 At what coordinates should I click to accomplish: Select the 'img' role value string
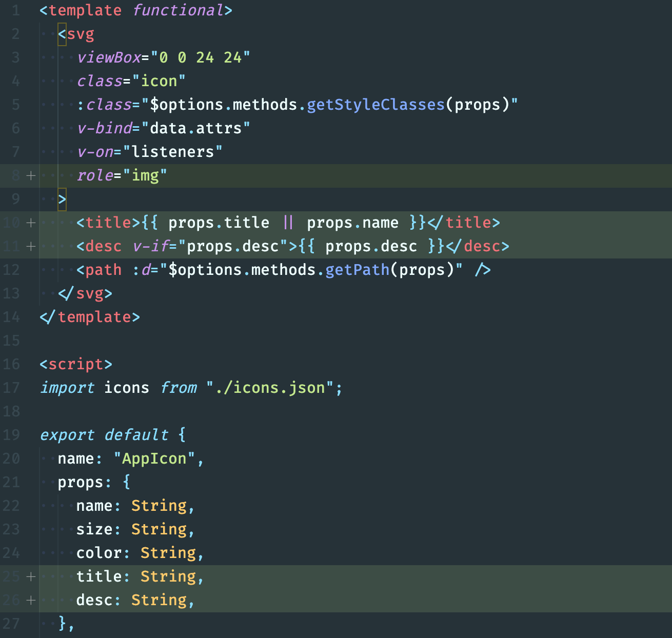145,175
